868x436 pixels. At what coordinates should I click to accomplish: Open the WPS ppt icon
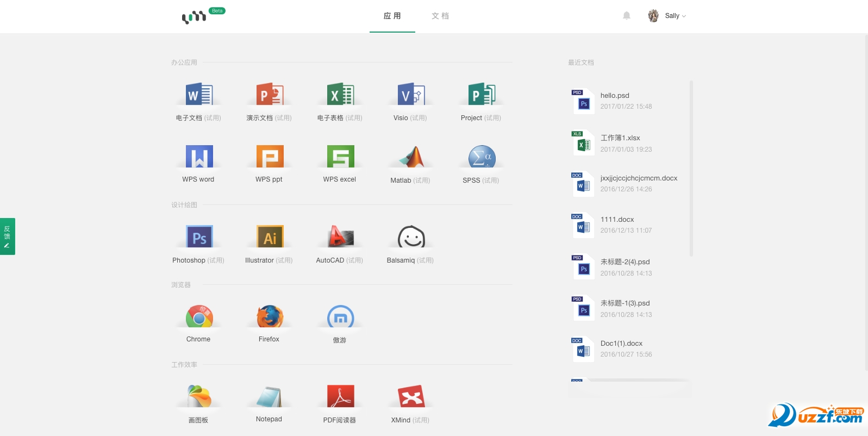tap(270, 157)
